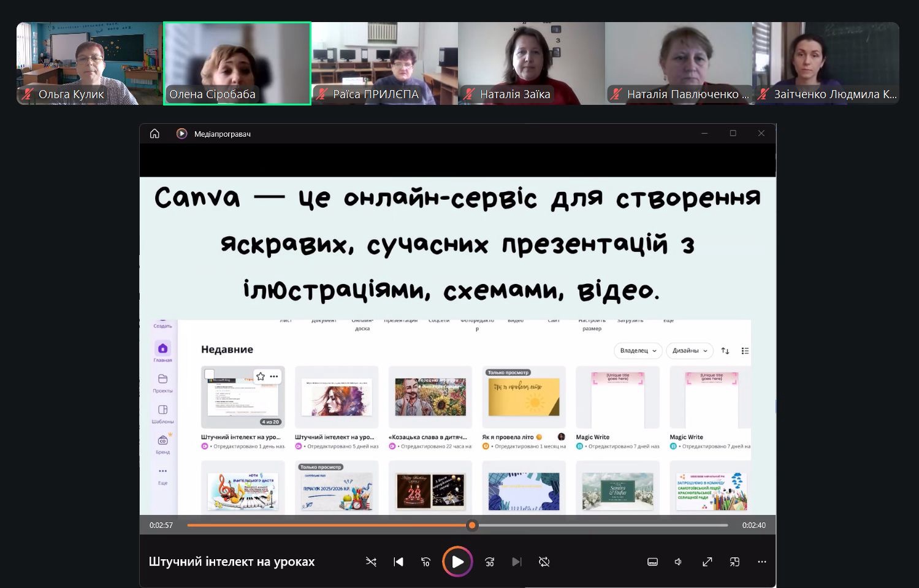Click the muted mic icon beside Ольга Кулик

(x=28, y=94)
